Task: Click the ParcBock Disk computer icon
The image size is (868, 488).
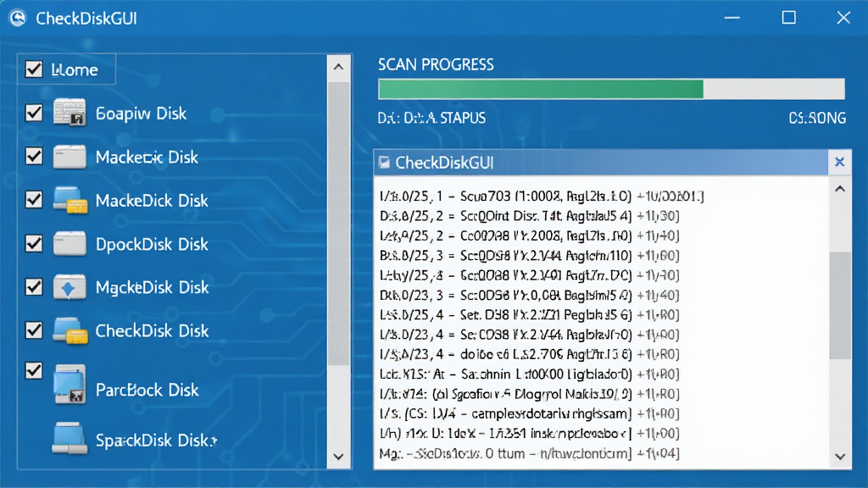Action: pos(70,384)
